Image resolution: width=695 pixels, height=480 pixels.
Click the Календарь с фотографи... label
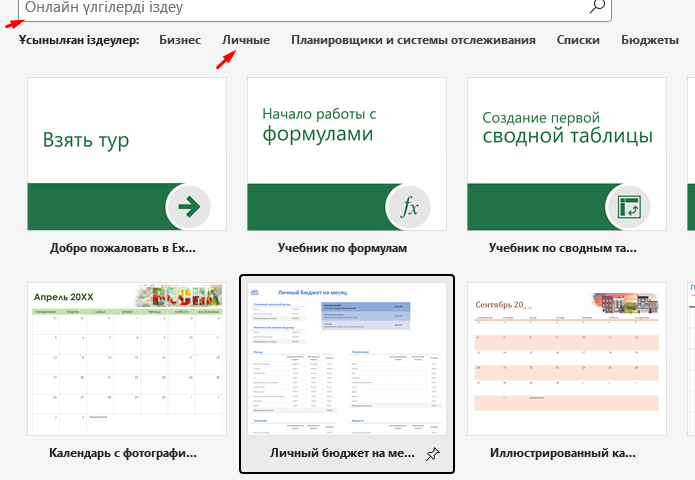click(x=123, y=453)
